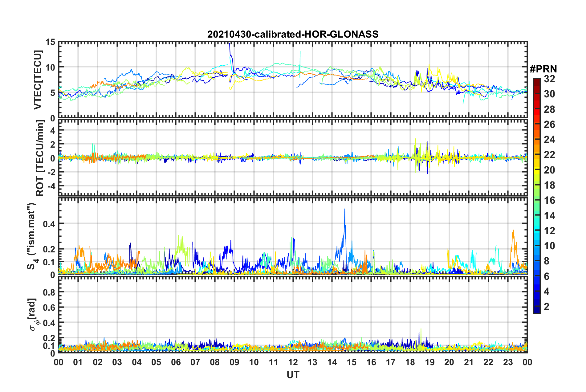Viewport: 586px width, 392px height.
Task: Select UT axis tick label 01
Action: coord(78,362)
